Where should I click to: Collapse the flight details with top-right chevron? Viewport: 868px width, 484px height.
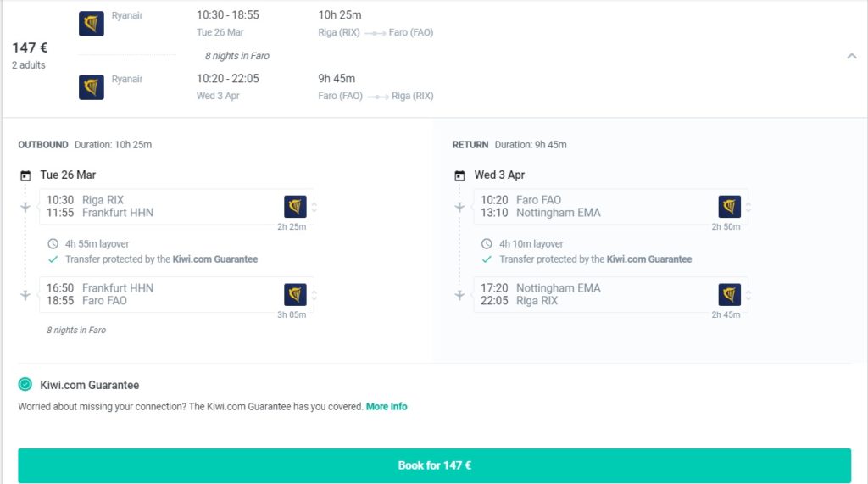click(851, 56)
